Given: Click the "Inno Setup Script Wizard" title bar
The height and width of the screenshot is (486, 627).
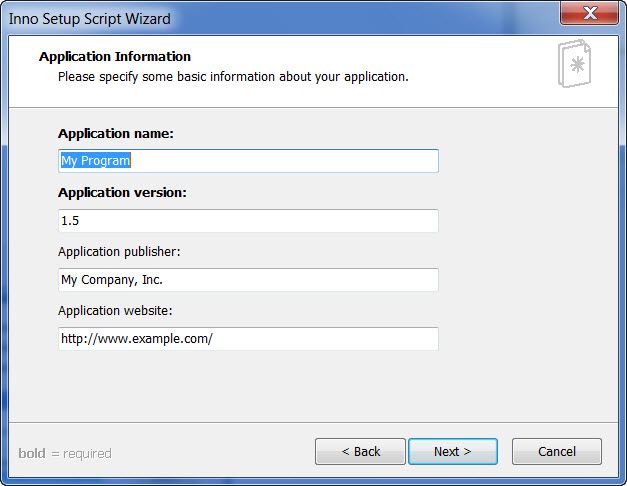Looking at the screenshot, I should [x=90, y=18].
